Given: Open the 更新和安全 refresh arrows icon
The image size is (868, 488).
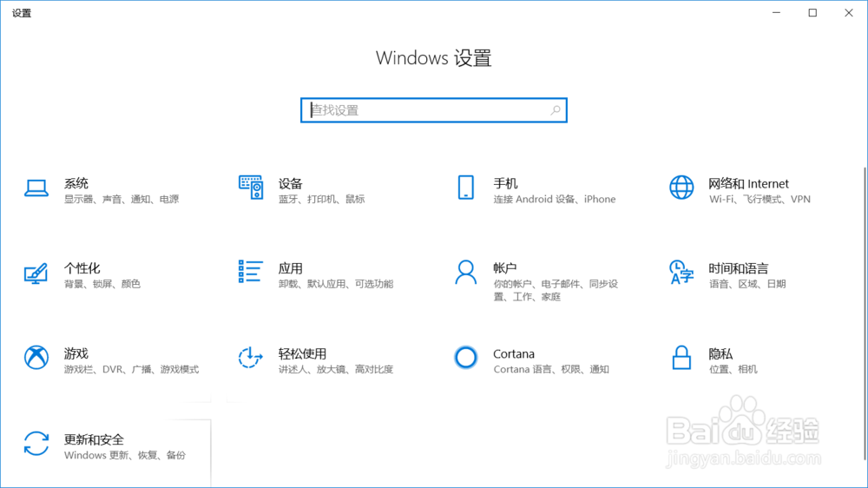Looking at the screenshot, I should click(x=36, y=444).
